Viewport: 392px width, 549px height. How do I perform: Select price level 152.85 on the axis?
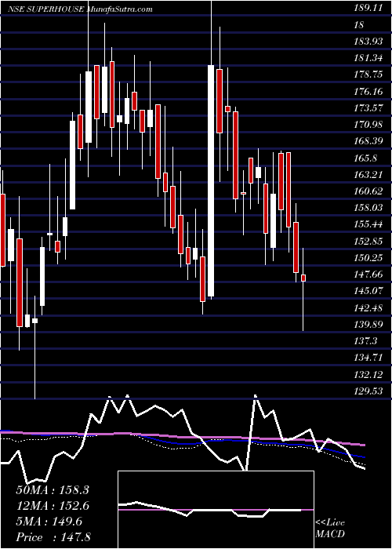coord(368,242)
